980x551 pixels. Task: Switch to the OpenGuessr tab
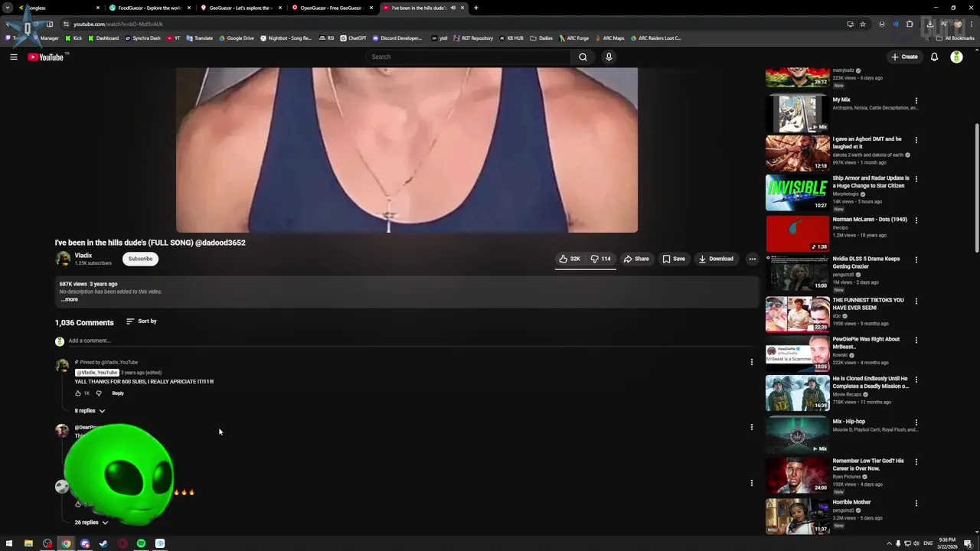331,8
